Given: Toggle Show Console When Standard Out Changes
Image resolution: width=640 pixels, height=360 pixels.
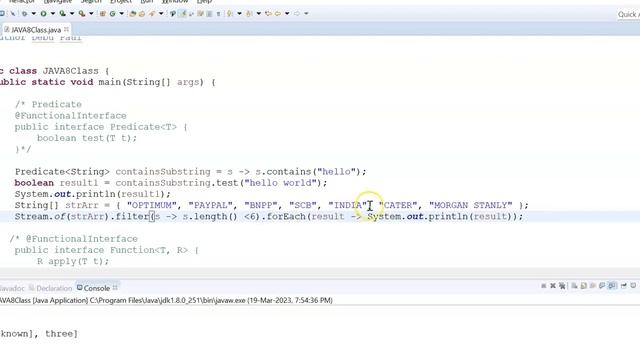Looking at the screenshot, I should tap(602, 286).
